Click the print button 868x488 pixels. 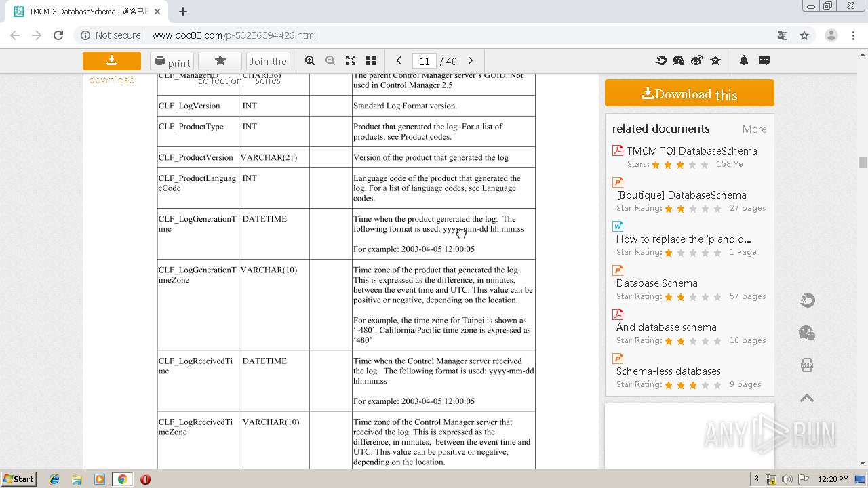pos(172,62)
